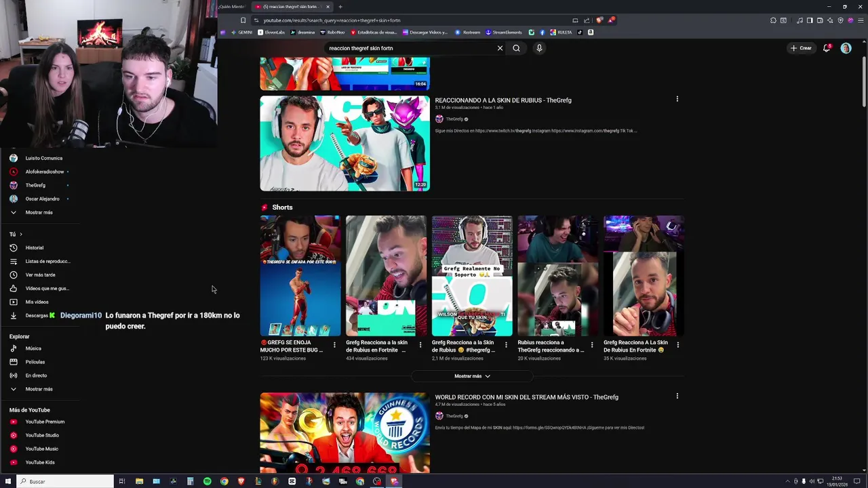Open the Oscar Alejandro subscription

[42, 199]
